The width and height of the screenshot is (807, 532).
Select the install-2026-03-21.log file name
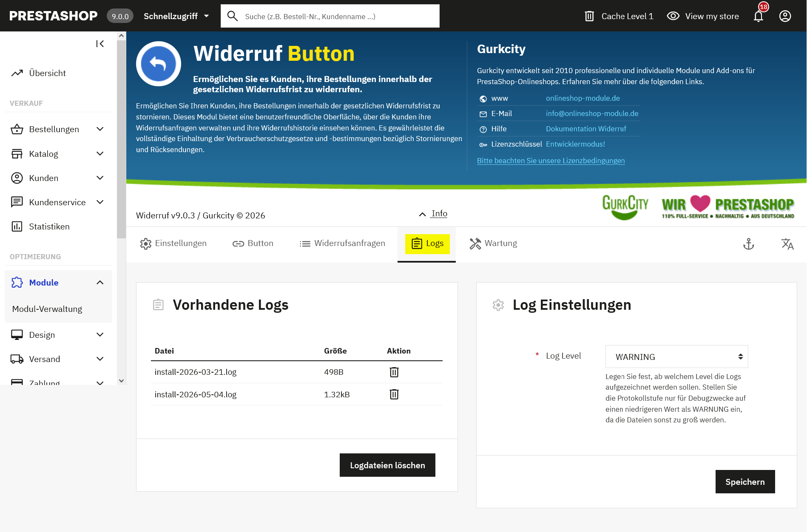(196, 372)
